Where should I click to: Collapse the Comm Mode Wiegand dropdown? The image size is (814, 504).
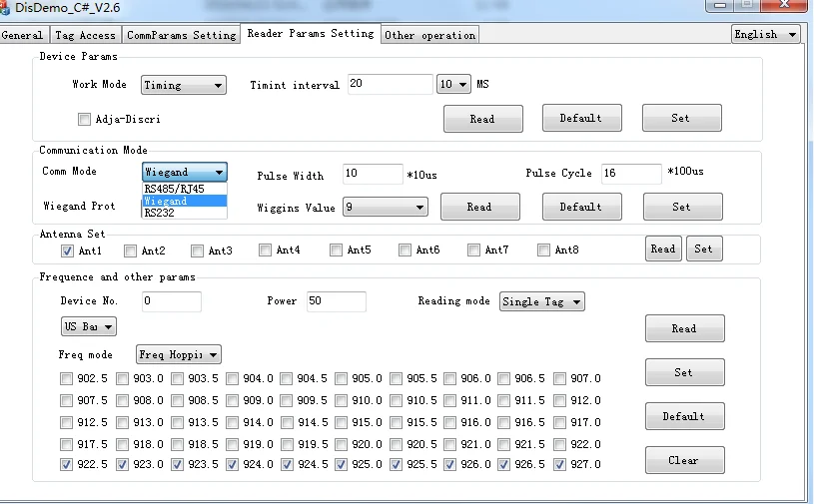185,172
